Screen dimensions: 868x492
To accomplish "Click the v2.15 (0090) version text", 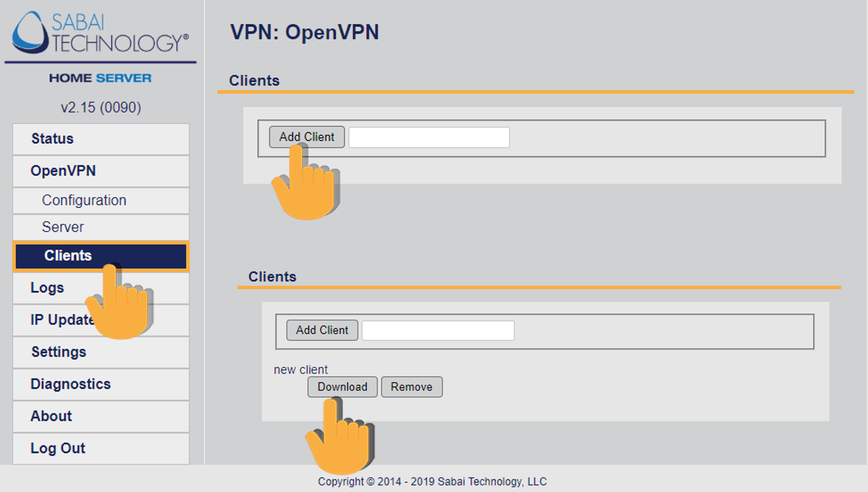I will point(101,108).
